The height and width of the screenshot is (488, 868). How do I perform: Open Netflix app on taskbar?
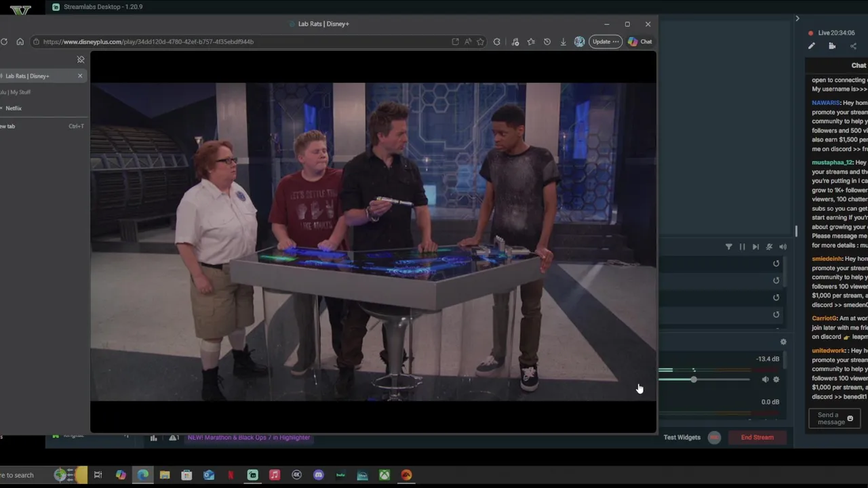231,475
